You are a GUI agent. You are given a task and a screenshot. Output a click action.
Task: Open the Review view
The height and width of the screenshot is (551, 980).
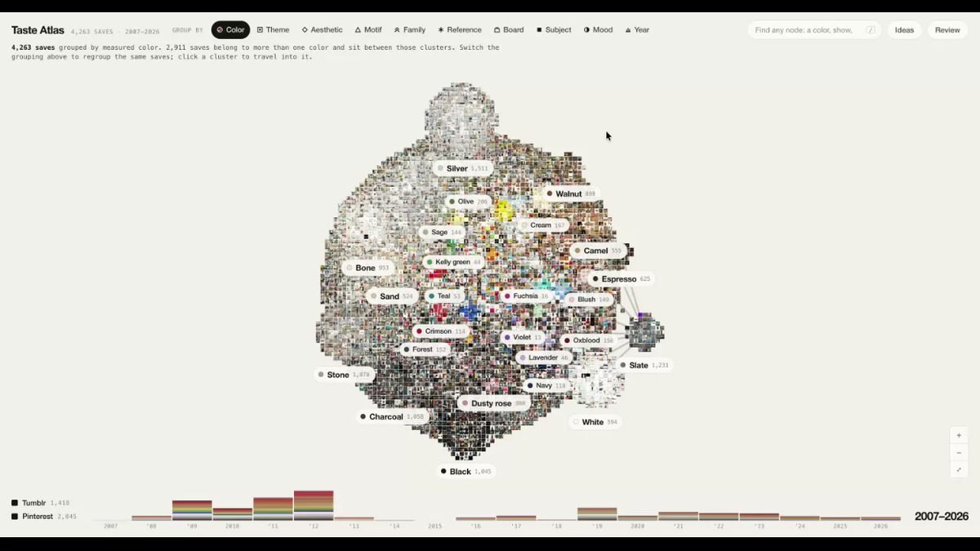click(947, 30)
